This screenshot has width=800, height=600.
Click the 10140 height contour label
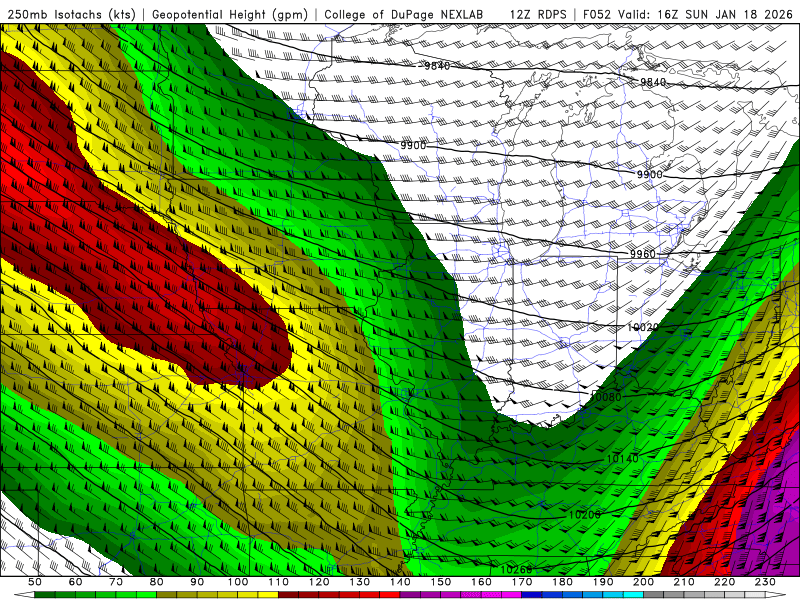click(x=622, y=459)
